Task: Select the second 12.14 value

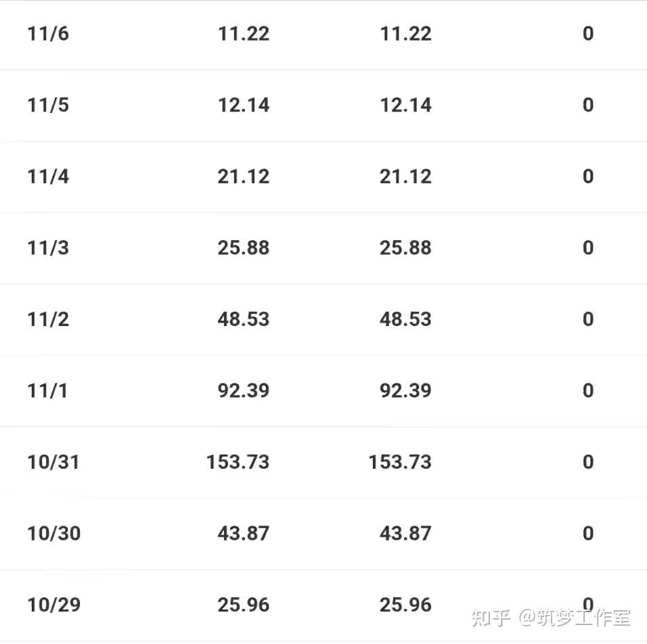Action: coord(405,105)
